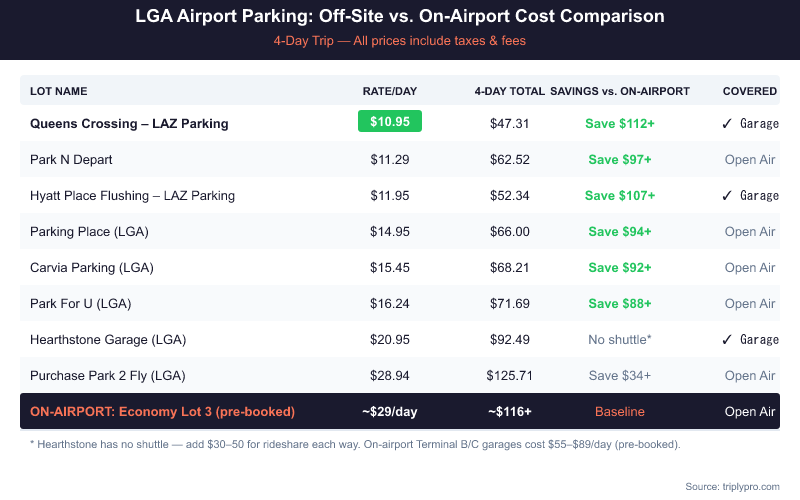This screenshot has width=800, height=500.
Task: Click the COVERED column header
Action: (750, 91)
